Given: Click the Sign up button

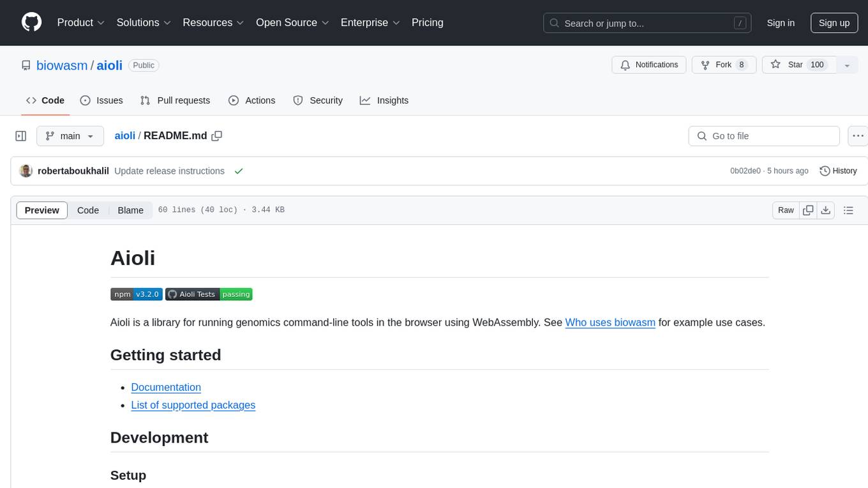Looking at the screenshot, I should pos(834,23).
